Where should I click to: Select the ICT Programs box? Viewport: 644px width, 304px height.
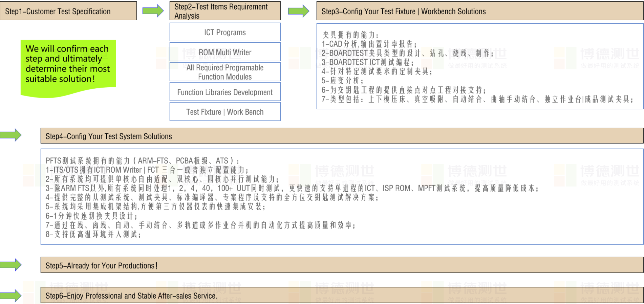tap(225, 32)
